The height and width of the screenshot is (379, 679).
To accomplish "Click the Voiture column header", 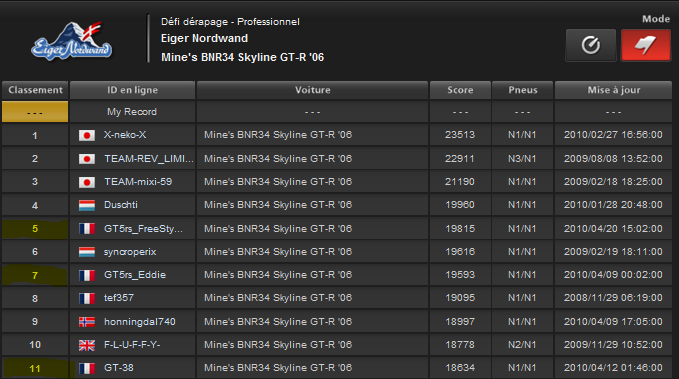I will [312, 90].
